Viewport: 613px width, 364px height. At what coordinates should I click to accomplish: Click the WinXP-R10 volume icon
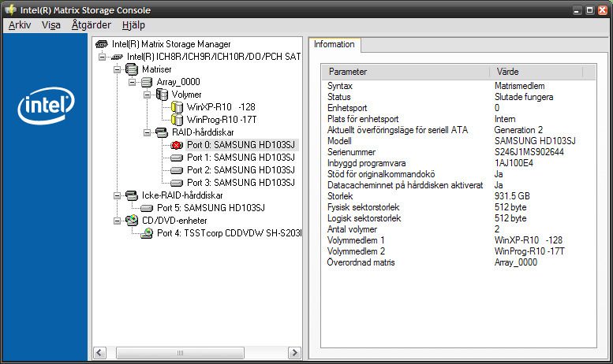(177, 107)
